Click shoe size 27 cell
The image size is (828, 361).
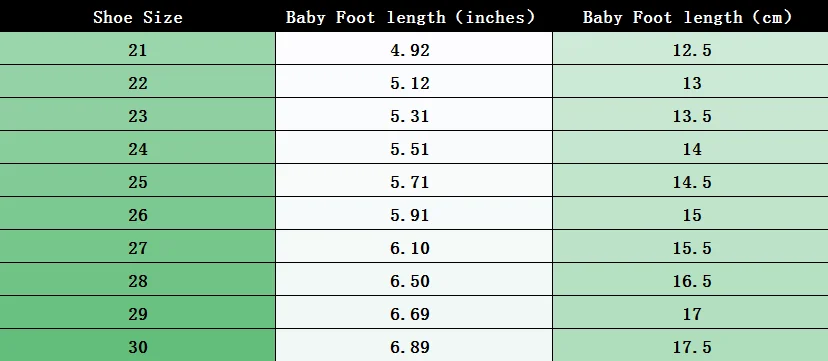pyautogui.click(x=137, y=246)
